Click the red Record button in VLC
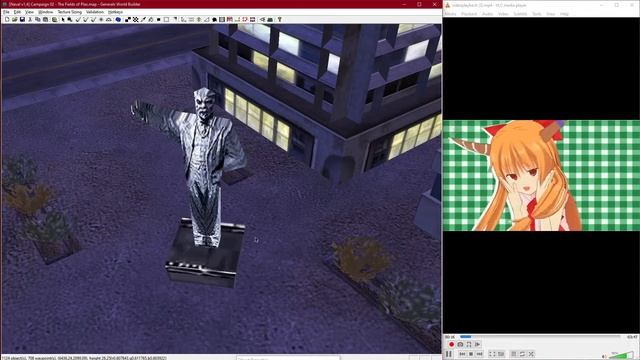 tap(451, 344)
